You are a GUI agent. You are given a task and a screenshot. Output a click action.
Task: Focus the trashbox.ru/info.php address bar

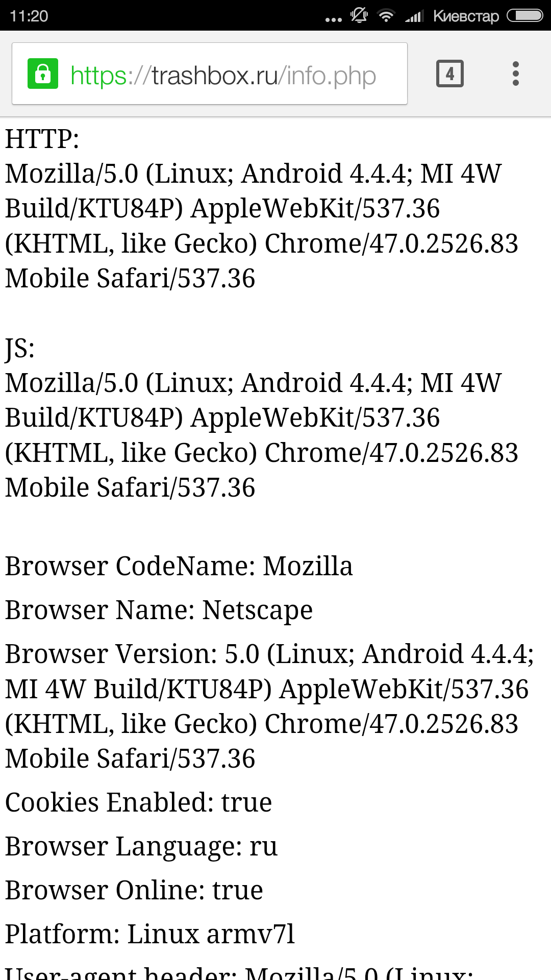click(x=210, y=73)
